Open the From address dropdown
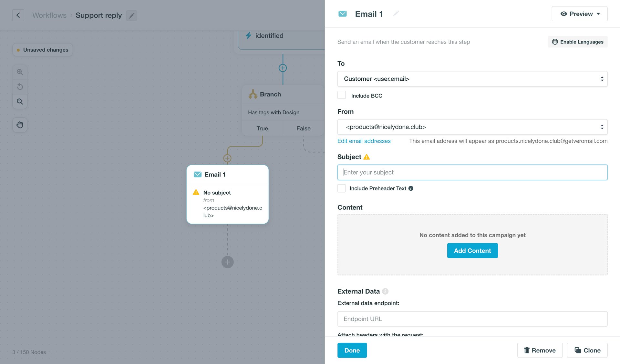 (x=472, y=126)
